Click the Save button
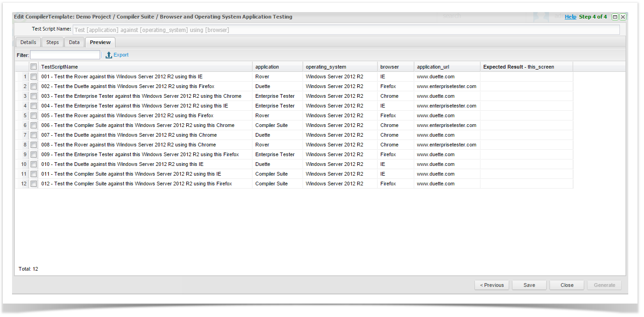The image size is (644, 317). coord(529,285)
